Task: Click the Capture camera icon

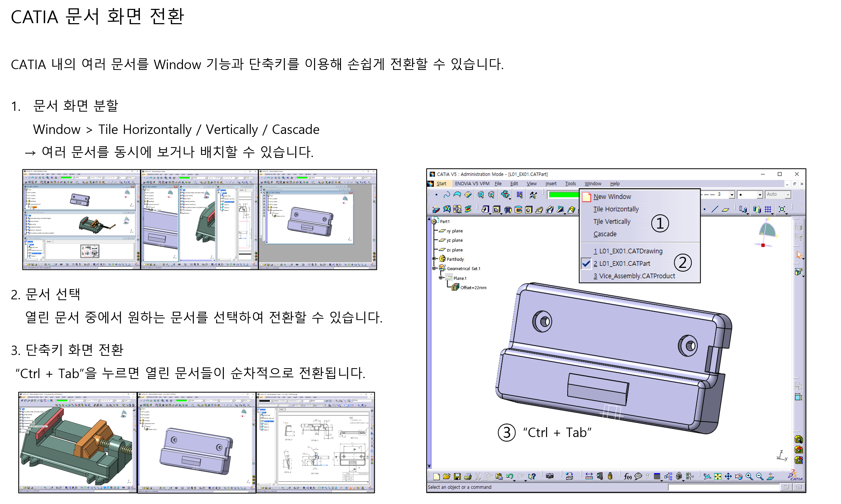Action: (x=550, y=476)
